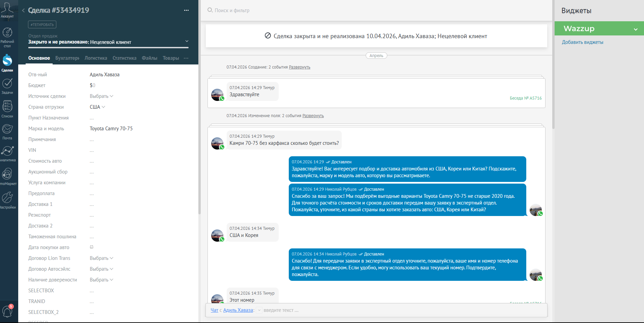Click Адиль Хаваза link in message box
Image resolution: width=644 pixels, height=323 pixels.
(x=238, y=310)
